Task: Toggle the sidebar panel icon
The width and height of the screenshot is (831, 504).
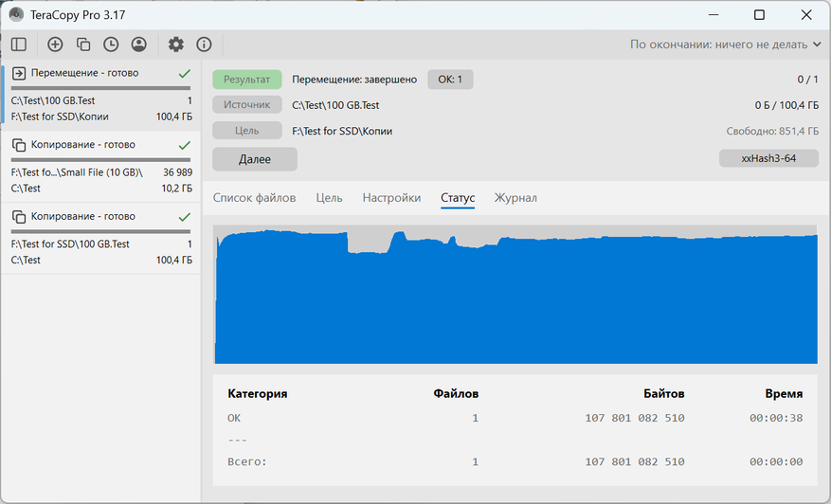Action: (x=18, y=45)
